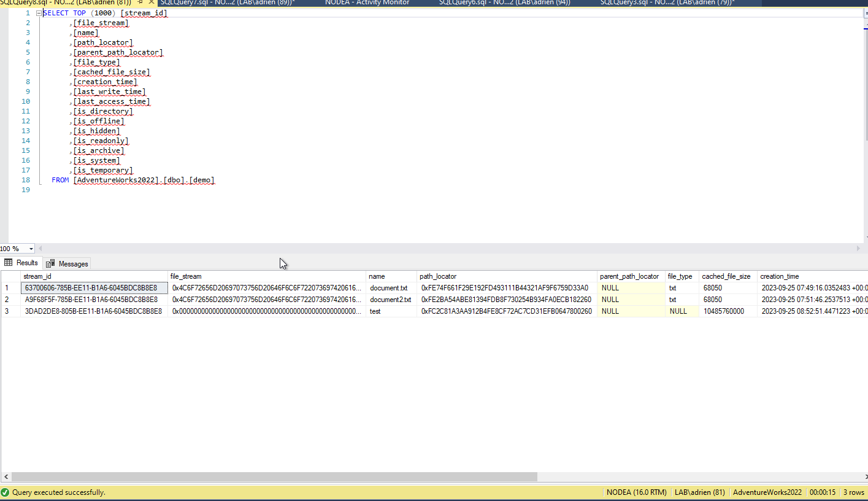This screenshot has height=501, width=868.
Task: Click the green query success icon
Action: click(x=5, y=492)
